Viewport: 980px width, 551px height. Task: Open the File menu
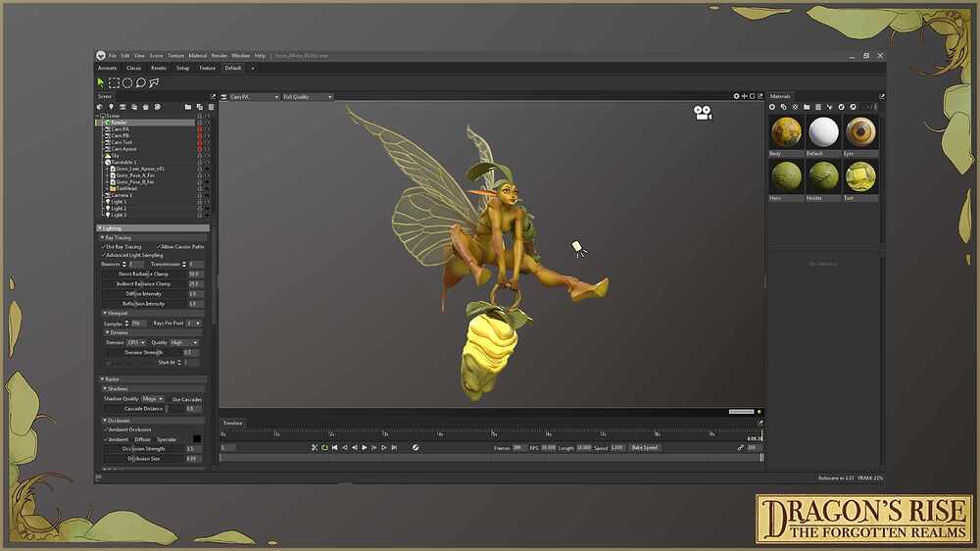[x=113, y=56]
